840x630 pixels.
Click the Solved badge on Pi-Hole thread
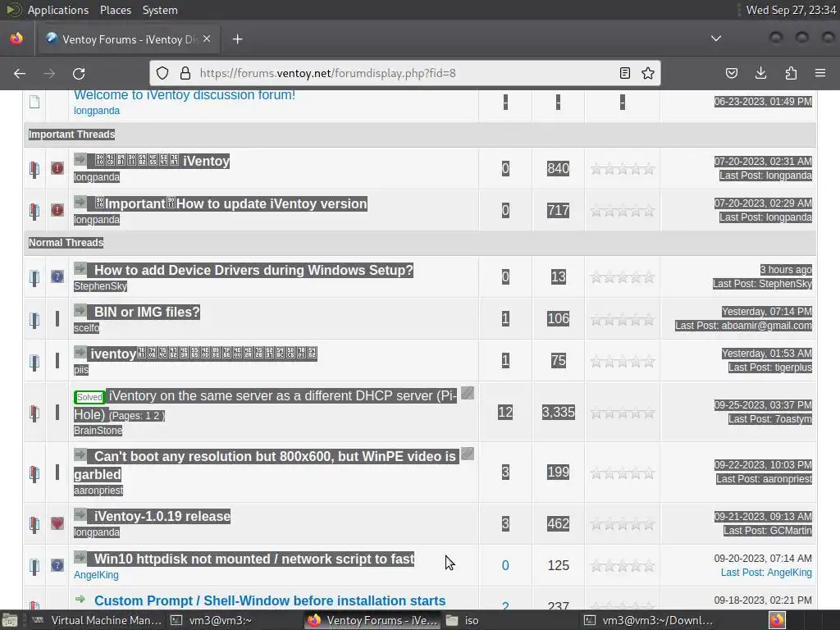coord(89,397)
